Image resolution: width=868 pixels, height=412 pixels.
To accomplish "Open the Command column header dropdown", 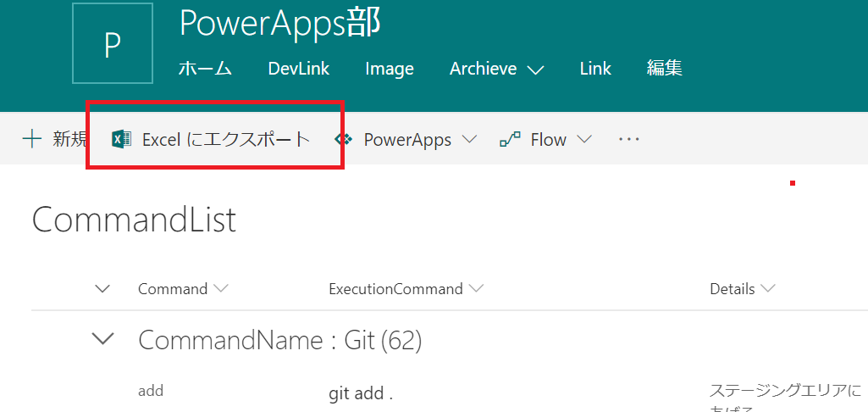I will [x=183, y=289].
